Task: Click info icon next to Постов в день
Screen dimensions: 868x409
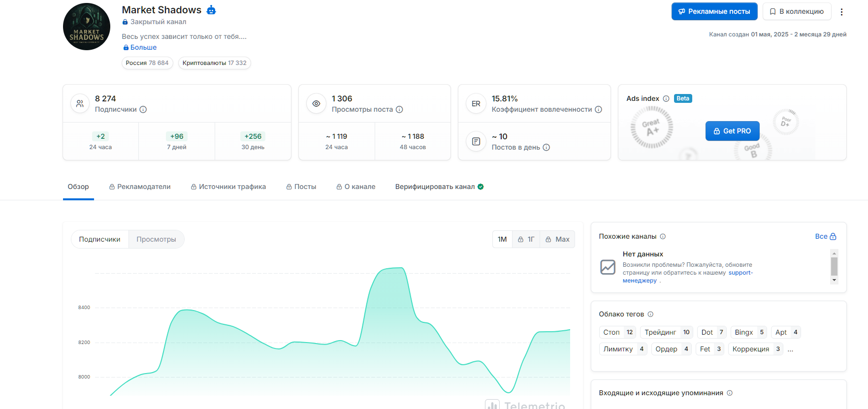Action: pos(546,147)
